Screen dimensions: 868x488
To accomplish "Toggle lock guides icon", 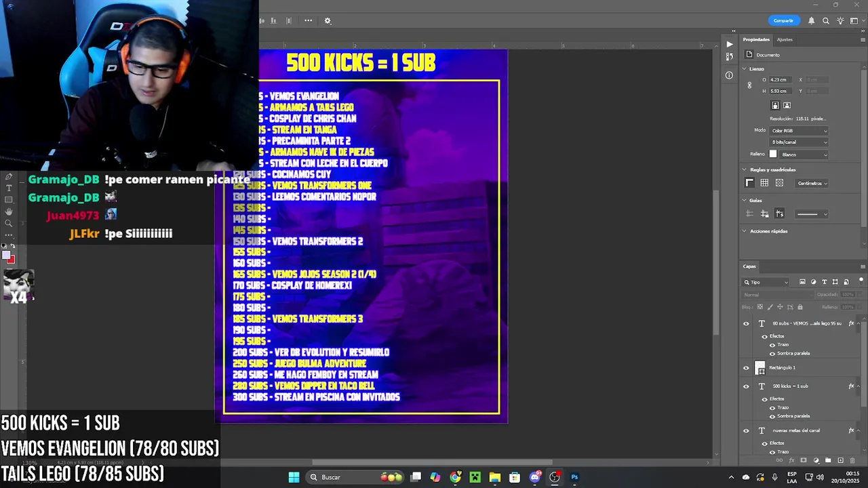I will coord(764,214).
